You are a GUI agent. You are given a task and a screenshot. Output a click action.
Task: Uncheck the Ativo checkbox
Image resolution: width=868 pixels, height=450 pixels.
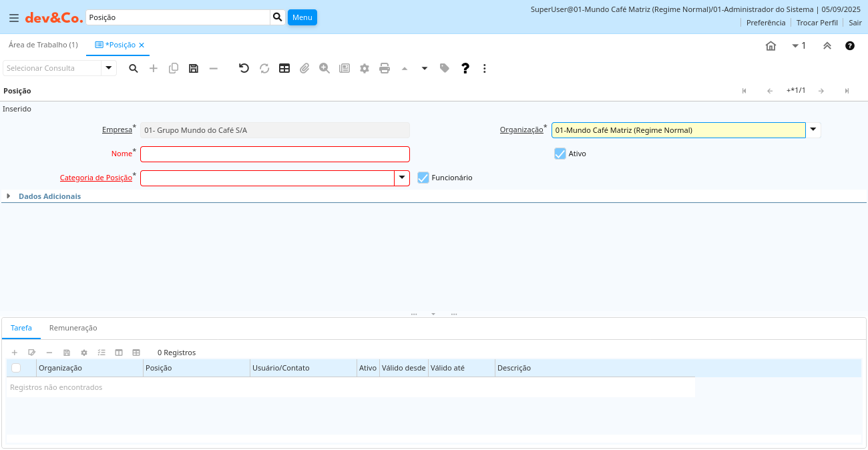pyautogui.click(x=560, y=154)
